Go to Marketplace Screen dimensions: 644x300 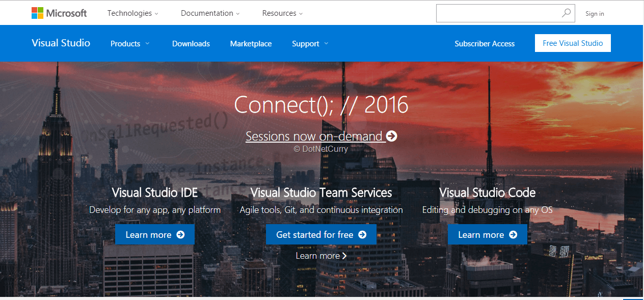pos(251,44)
